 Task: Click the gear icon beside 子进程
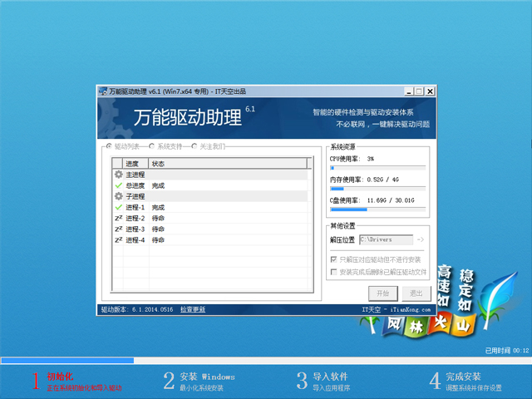pos(118,196)
